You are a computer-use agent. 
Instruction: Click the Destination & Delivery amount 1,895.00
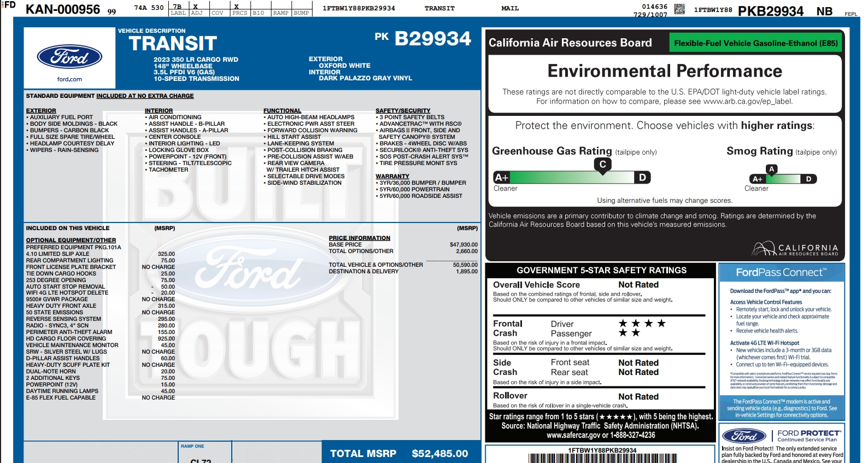(467, 271)
